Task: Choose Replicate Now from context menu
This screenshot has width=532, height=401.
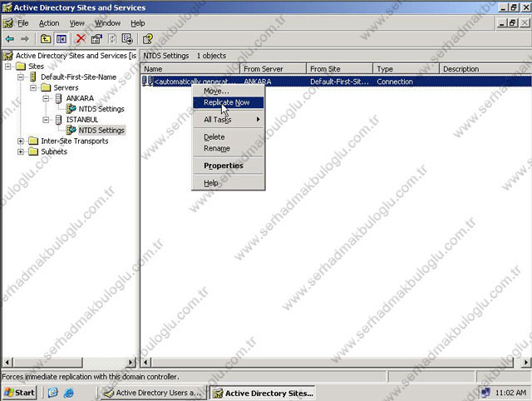Action: pos(229,102)
